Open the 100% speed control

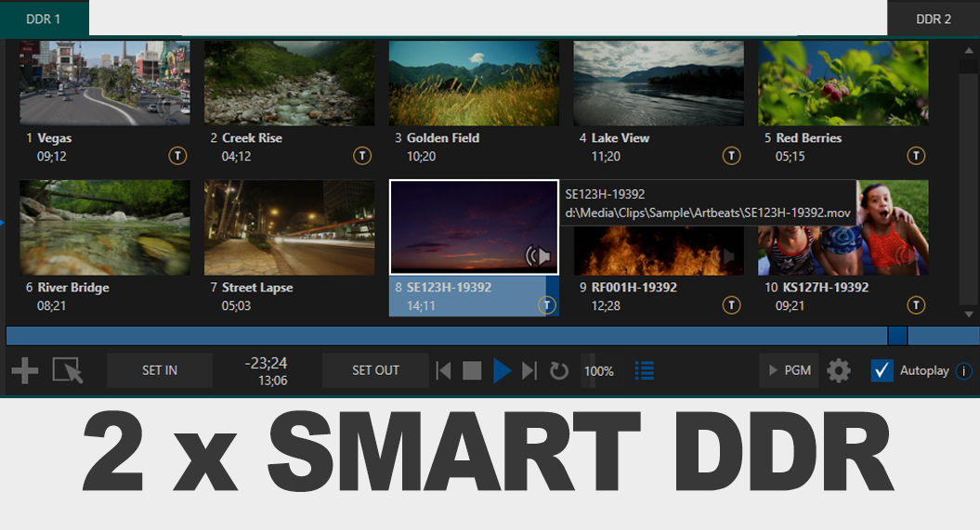click(x=598, y=371)
